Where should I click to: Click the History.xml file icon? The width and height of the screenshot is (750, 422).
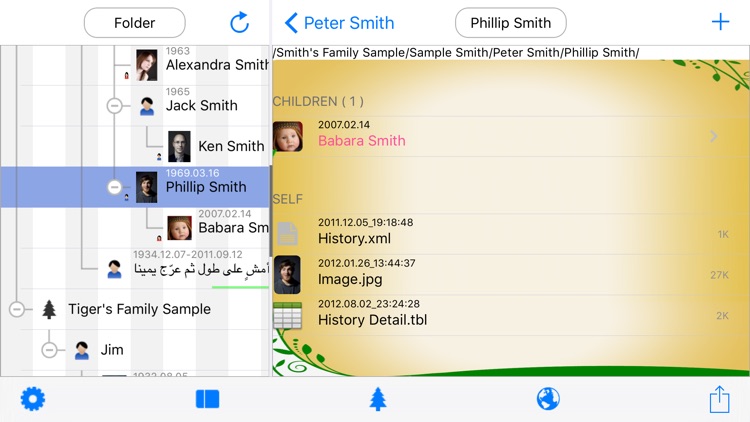(x=287, y=234)
